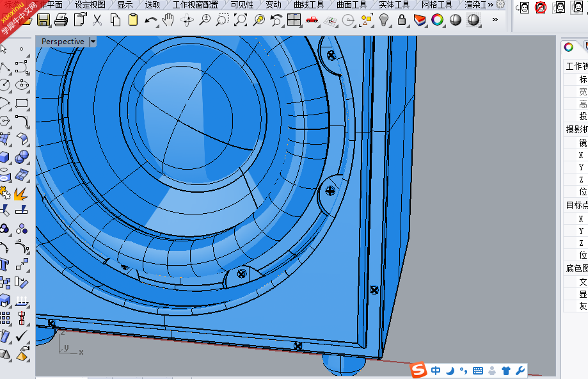This screenshot has width=588, height=379.
Task: Toggle the Sogou moon half-width mode
Action: (450, 371)
